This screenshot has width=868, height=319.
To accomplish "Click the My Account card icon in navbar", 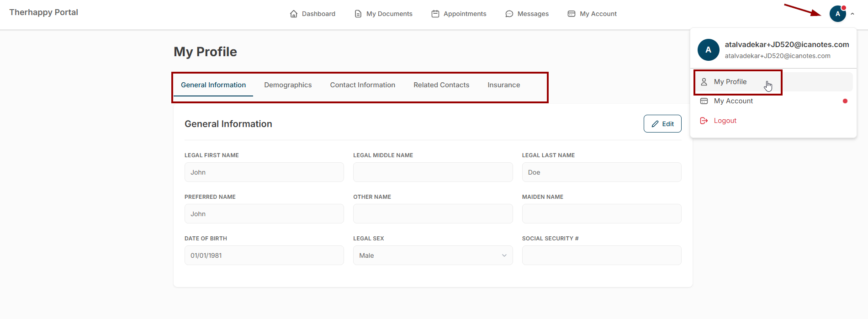I will tap(572, 14).
